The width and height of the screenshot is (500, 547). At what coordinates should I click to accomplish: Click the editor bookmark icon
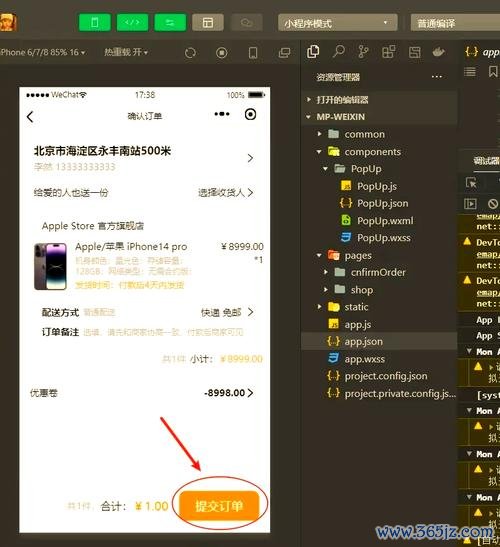(493, 72)
